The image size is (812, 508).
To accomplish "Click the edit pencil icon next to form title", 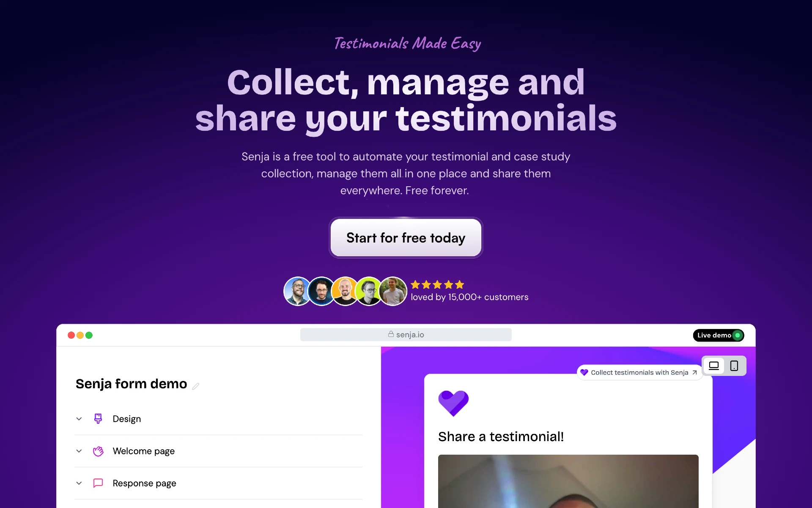I will click(198, 385).
